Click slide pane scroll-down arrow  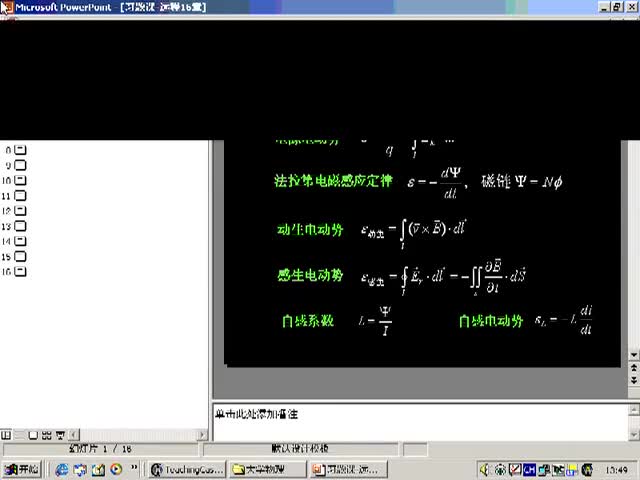point(634,355)
